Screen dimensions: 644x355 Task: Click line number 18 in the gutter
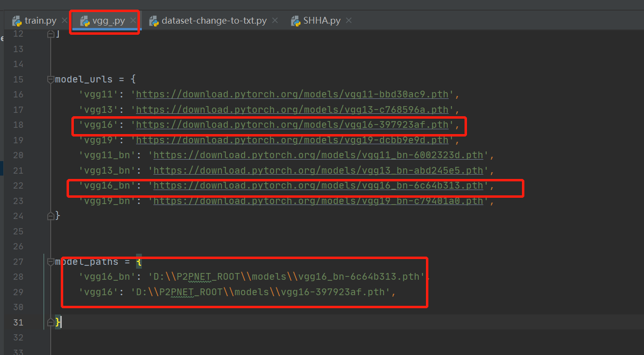point(18,125)
